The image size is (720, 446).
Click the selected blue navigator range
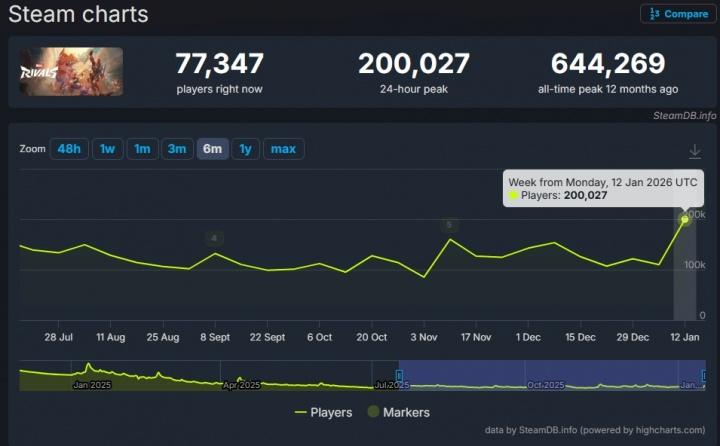coord(552,375)
